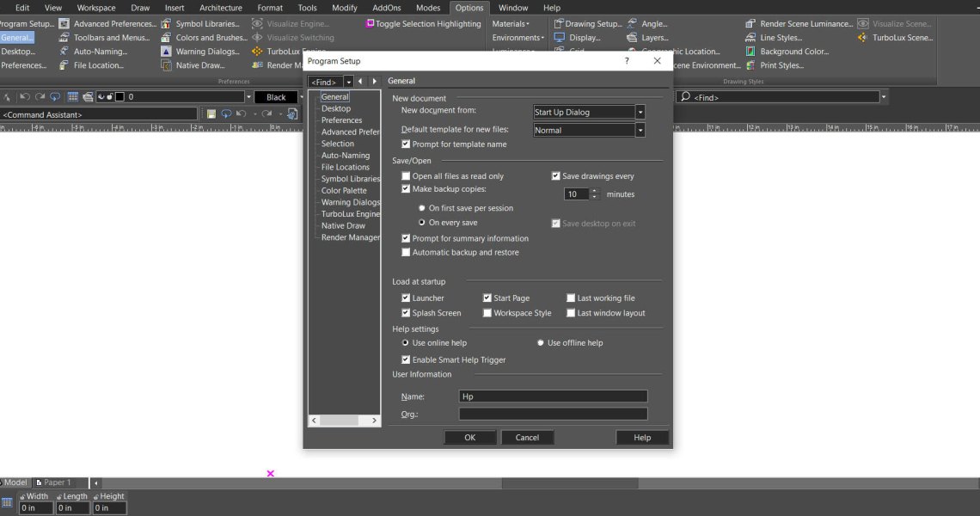Click the grid table icon in layer toolbar
The width and height of the screenshot is (980, 516).
click(x=73, y=97)
